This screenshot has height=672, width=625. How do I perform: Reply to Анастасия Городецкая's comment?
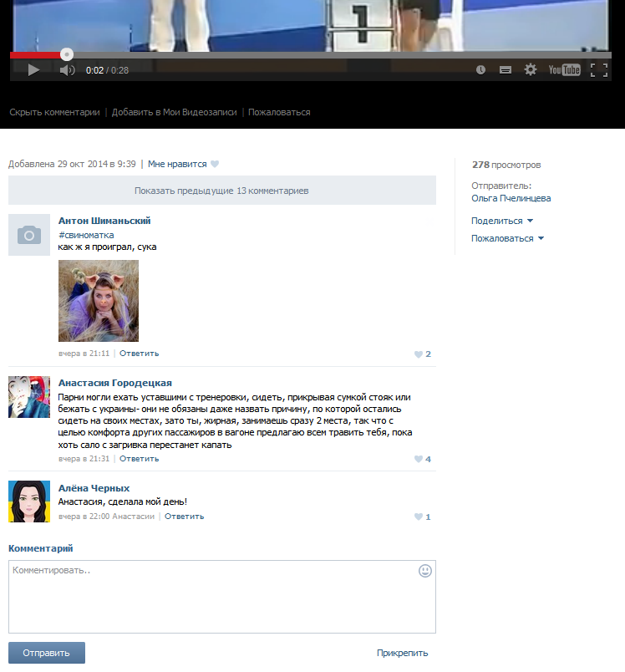(140, 459)
